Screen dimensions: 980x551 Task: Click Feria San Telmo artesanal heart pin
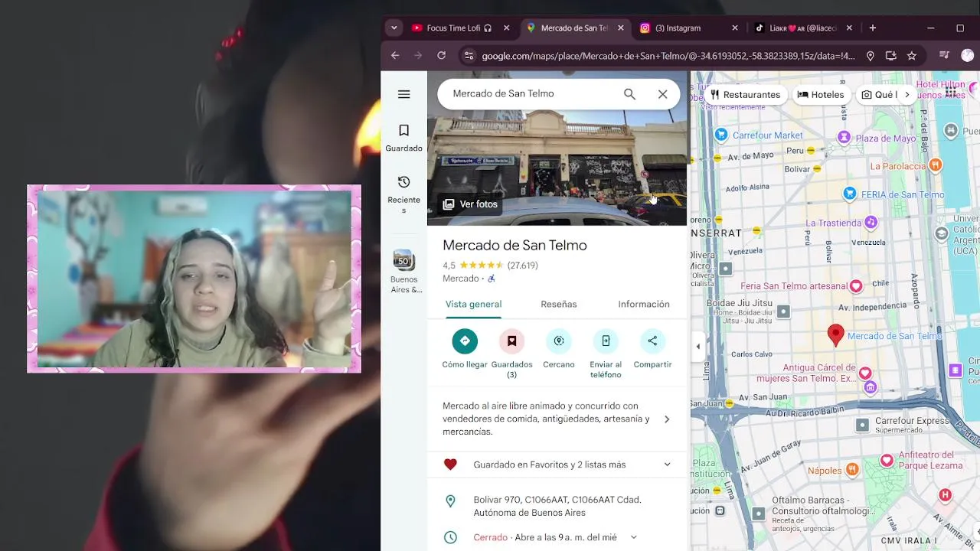tap(856, 286)
